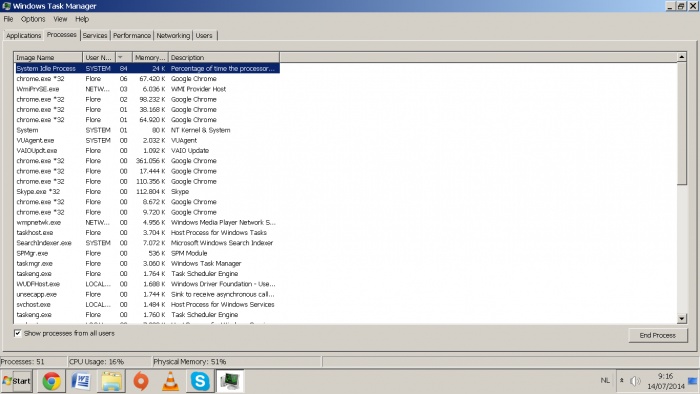Select SearchIndexer.exe process
700x394 pixels.
point(147,243)
